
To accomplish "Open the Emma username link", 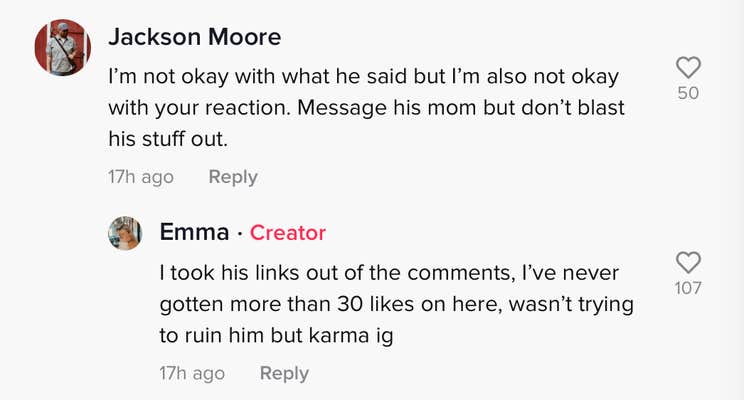I will 194,233.
